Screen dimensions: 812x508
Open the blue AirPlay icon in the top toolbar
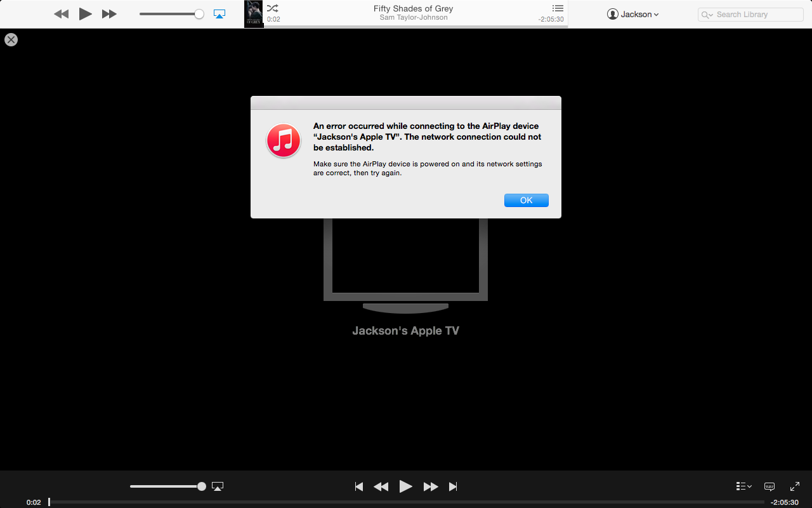coord(219,14)
